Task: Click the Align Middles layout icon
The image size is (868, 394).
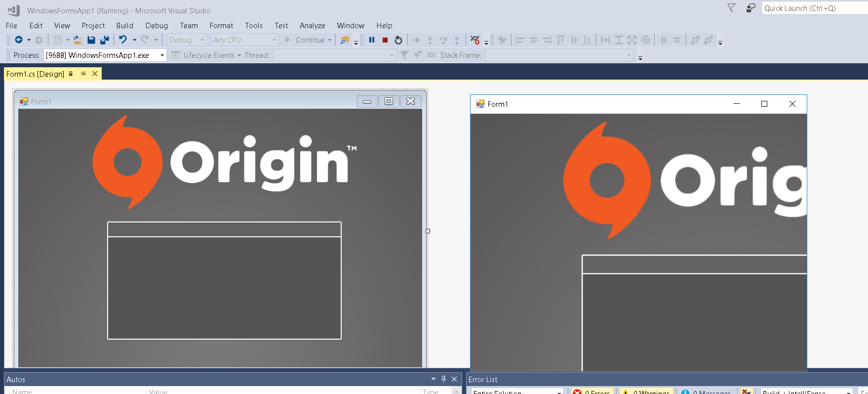Action: click(x=574, y=40)
